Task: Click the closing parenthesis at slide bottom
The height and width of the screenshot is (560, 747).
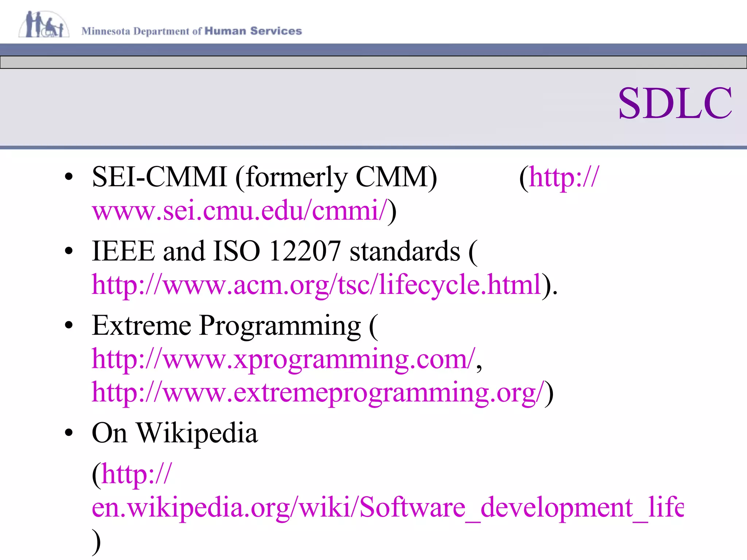Action: pos(96,542)
